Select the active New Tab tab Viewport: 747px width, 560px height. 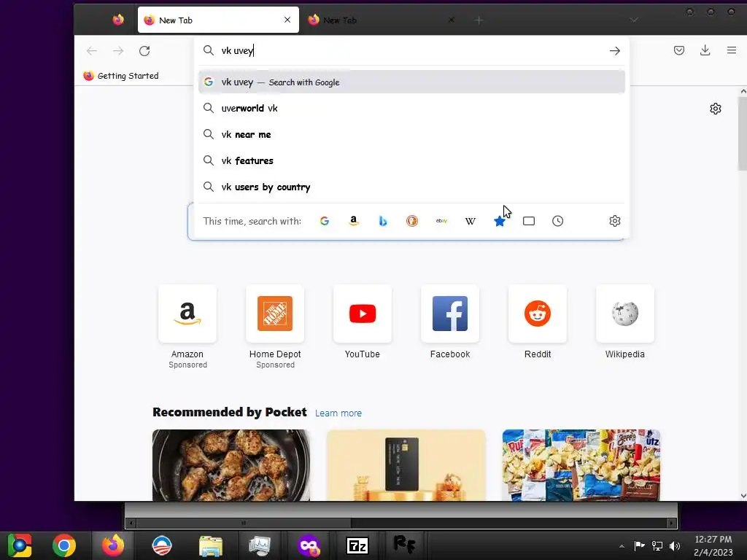[x=218, y=20]
